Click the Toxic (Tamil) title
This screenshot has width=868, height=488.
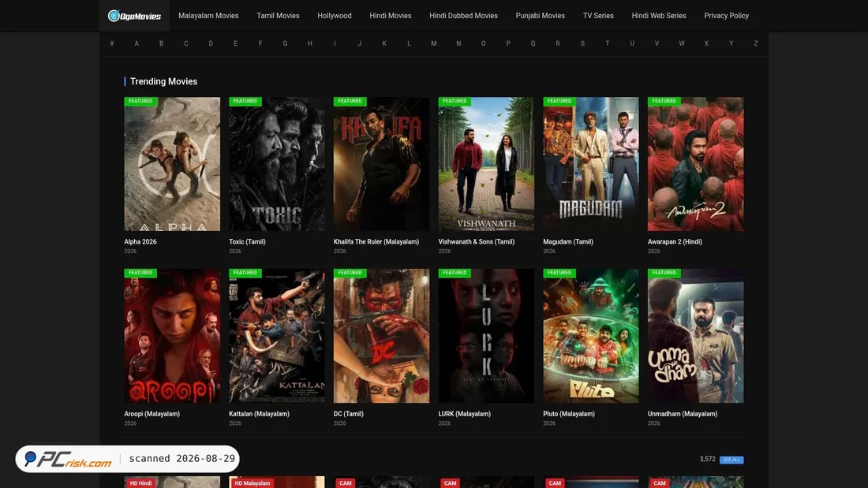(x=247, y=242)
